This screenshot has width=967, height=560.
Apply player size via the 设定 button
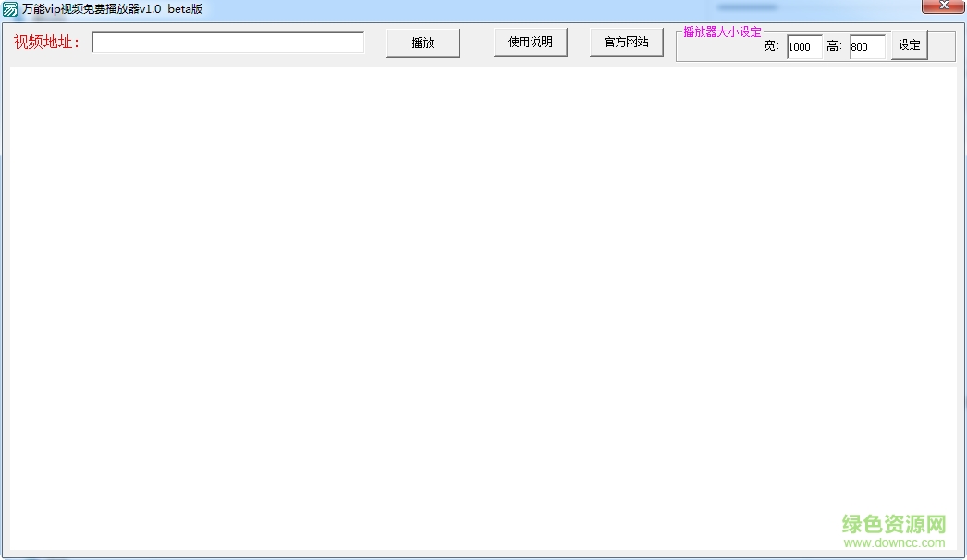[908, 45]
